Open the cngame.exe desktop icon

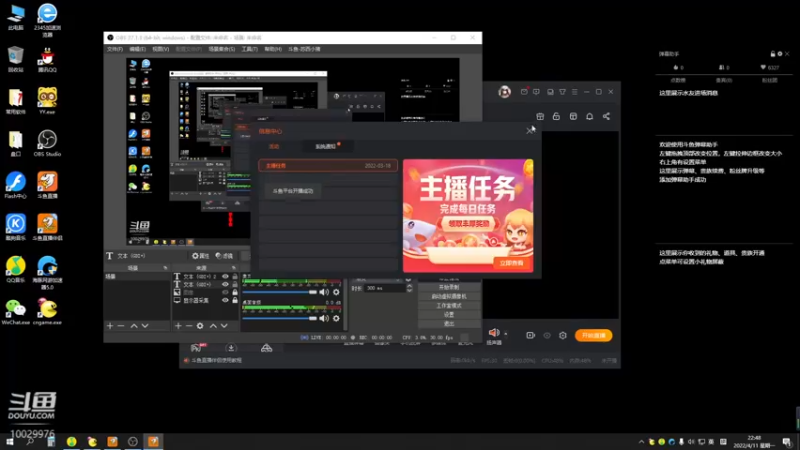pos(47,312)
